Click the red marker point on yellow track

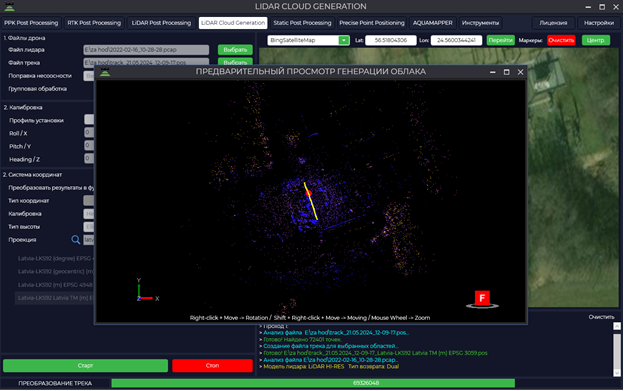coord(308,193)
